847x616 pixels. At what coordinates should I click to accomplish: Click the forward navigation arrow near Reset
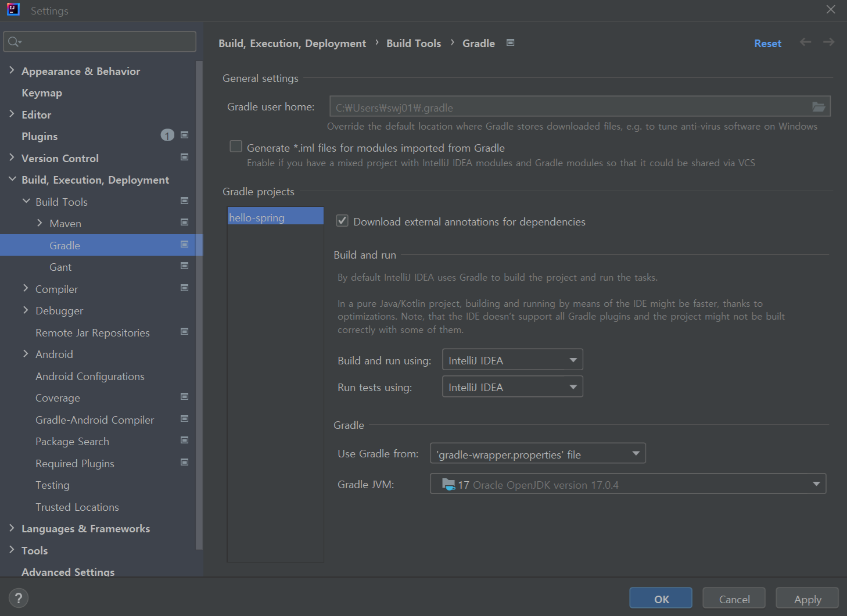click(x=828, y=42)
